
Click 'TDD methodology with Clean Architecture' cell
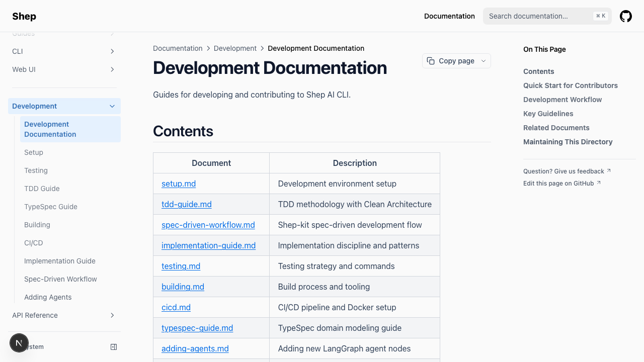355,204
